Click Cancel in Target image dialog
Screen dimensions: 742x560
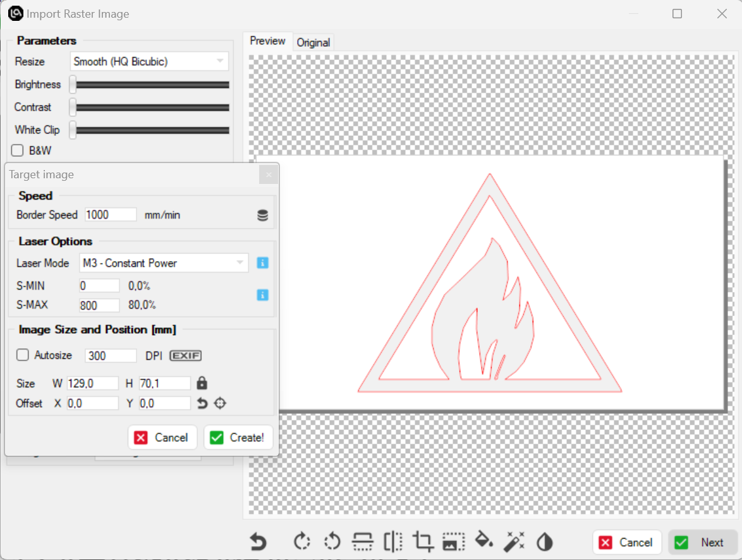click(162, 437)
